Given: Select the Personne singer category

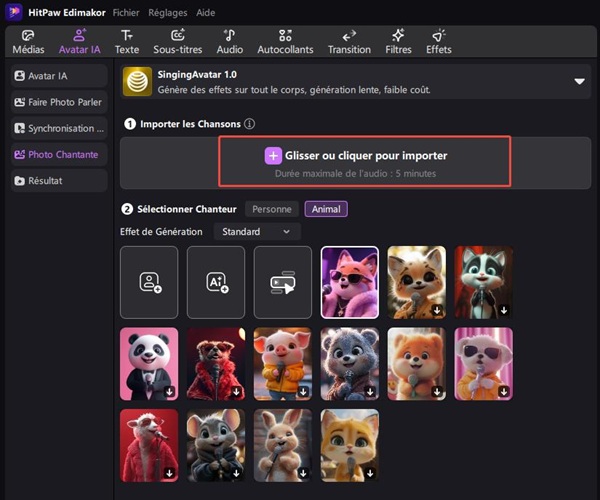Looking at the screenshot, I should click(272, 209).
